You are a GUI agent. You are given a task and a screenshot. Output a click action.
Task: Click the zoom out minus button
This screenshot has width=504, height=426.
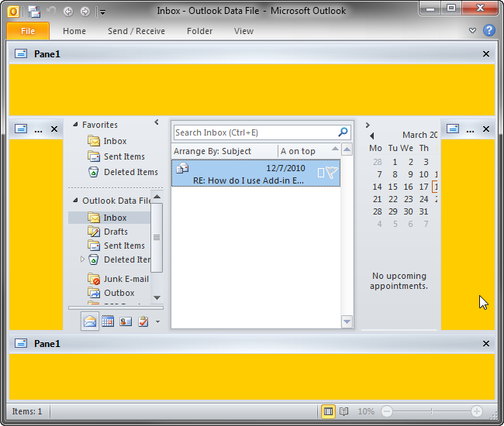click(x=387, y=411)
